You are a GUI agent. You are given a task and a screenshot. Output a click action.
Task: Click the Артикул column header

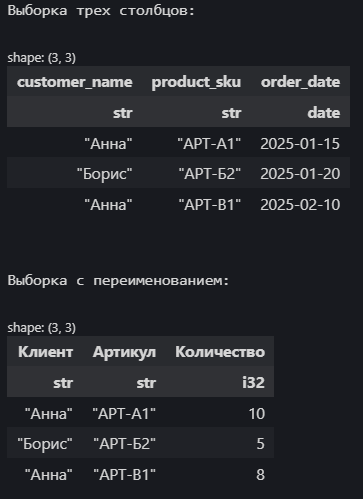pyautogui.click(x=124, y=352)
